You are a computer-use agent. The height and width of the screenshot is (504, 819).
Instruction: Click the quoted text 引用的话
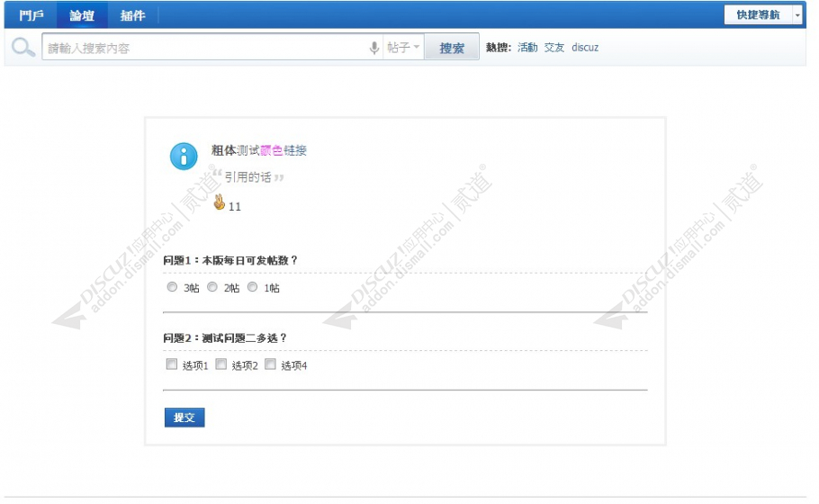click(248, 177)
